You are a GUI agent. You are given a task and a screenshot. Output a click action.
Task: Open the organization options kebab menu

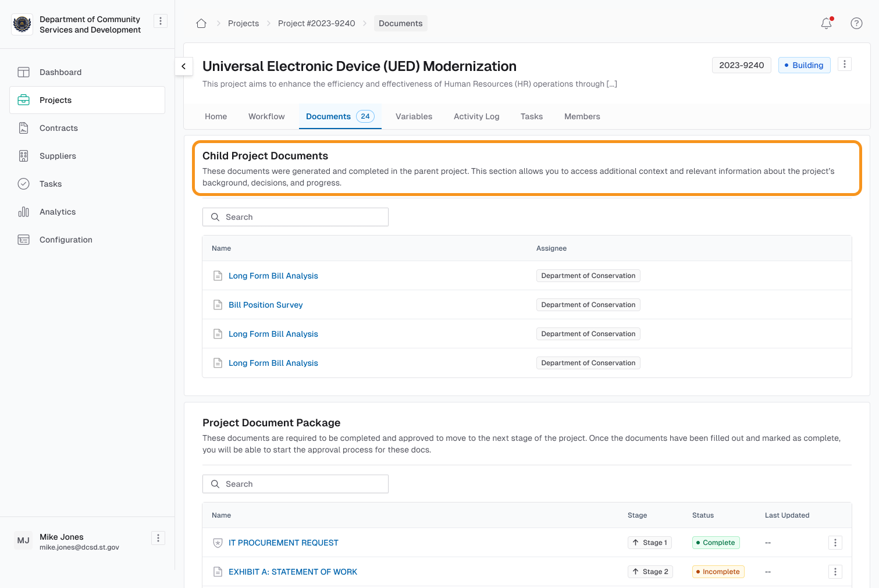pos(160,21)
